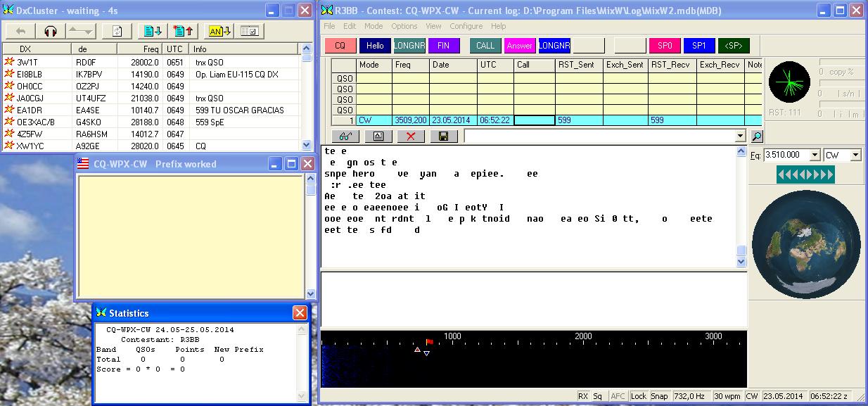
Task: Toggle the Sq squelch status indicator
Action: 597,396
